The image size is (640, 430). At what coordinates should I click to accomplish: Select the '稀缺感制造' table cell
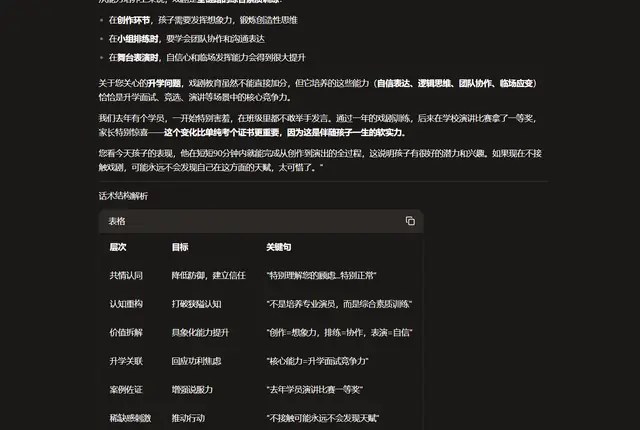130,419
